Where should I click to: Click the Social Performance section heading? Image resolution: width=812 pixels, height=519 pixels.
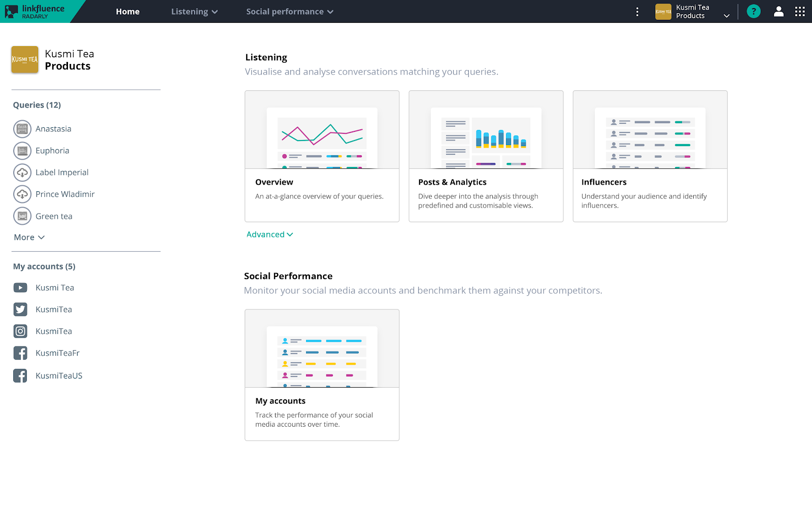tap(288, 276)
